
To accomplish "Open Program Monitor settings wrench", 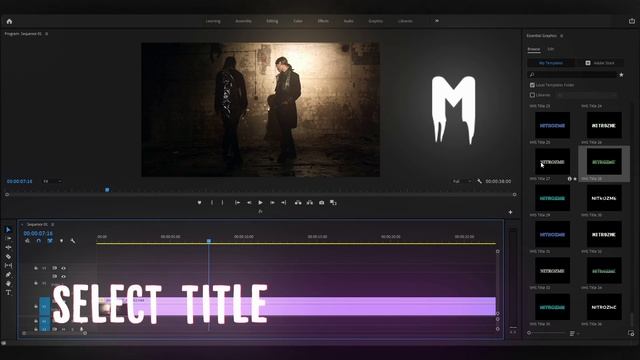I will (x=479, y=181).
